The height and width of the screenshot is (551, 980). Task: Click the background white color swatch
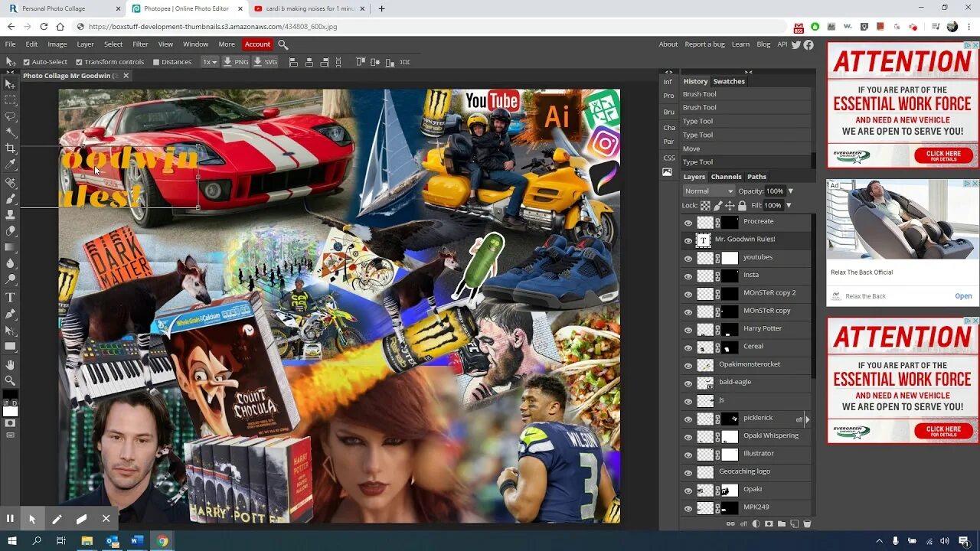[x=11, y=411]
